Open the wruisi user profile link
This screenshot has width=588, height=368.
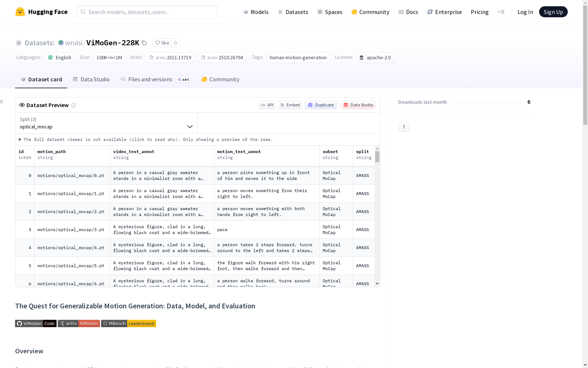click(74, 43)
